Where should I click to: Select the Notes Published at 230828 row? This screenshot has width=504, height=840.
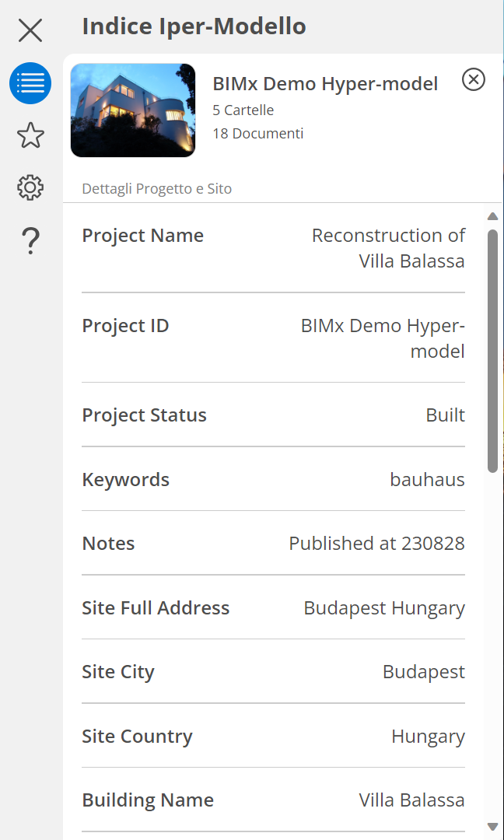click(273, 543)
